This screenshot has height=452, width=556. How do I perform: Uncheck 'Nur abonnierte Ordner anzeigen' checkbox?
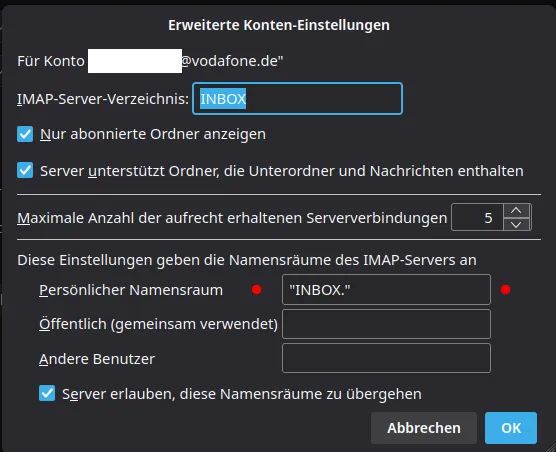[x=25, y=134]
